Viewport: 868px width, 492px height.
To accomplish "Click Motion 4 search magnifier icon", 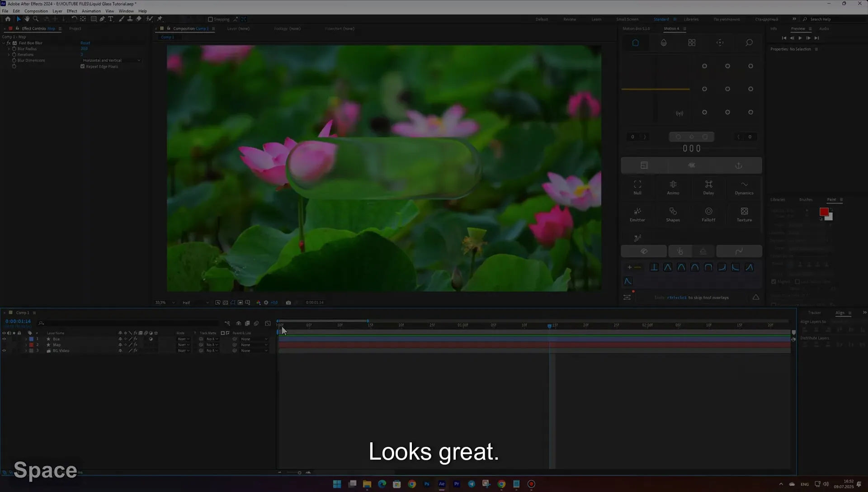I will coord(749,43).
